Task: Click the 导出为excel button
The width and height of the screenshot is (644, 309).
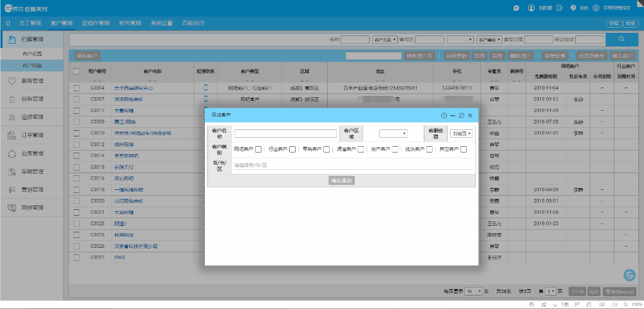Action: pyautogui.click(x=620, y=292)
